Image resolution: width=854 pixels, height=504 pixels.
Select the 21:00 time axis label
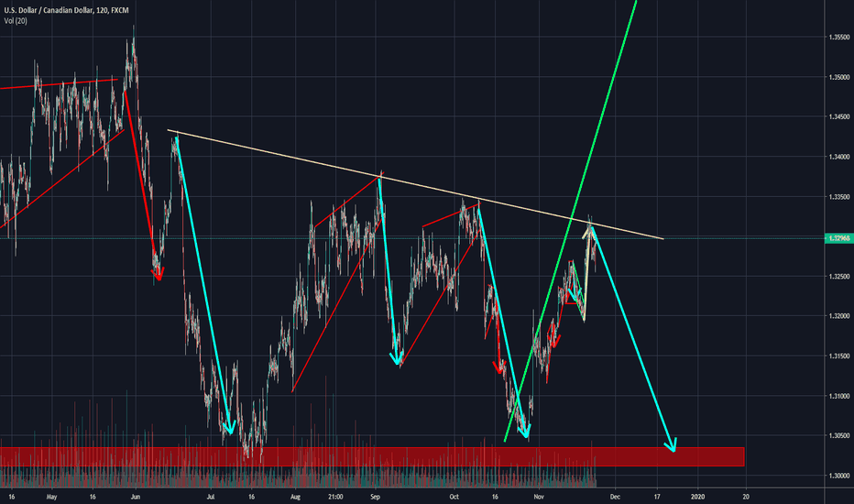pos(335,496)
